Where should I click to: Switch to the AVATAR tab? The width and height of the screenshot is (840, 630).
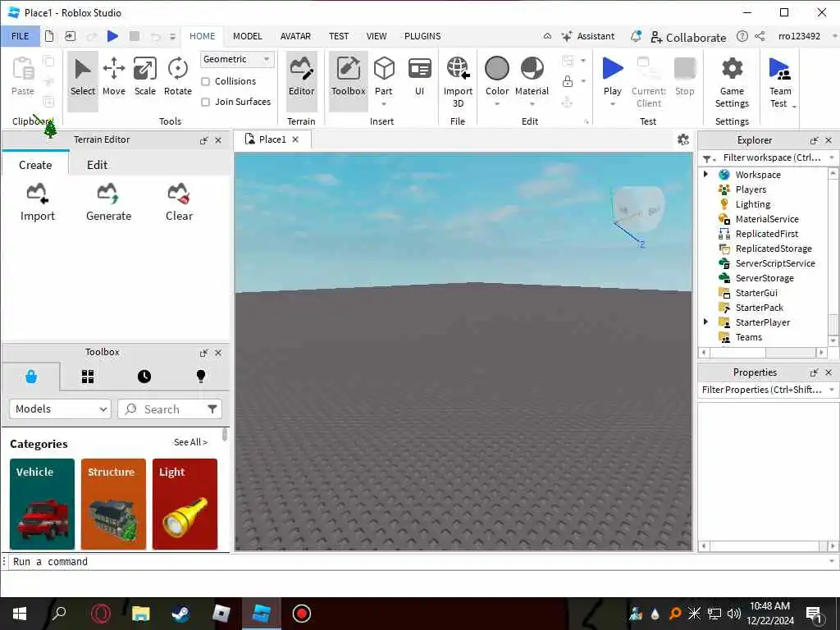(x=295, y=36)
